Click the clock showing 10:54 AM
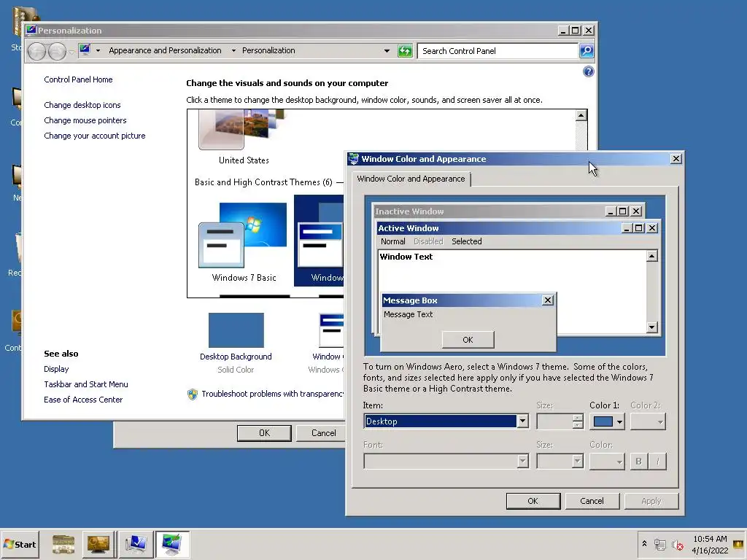Image resolution: width=747 pixels, height=560 pixels. [x=710, y=539]
